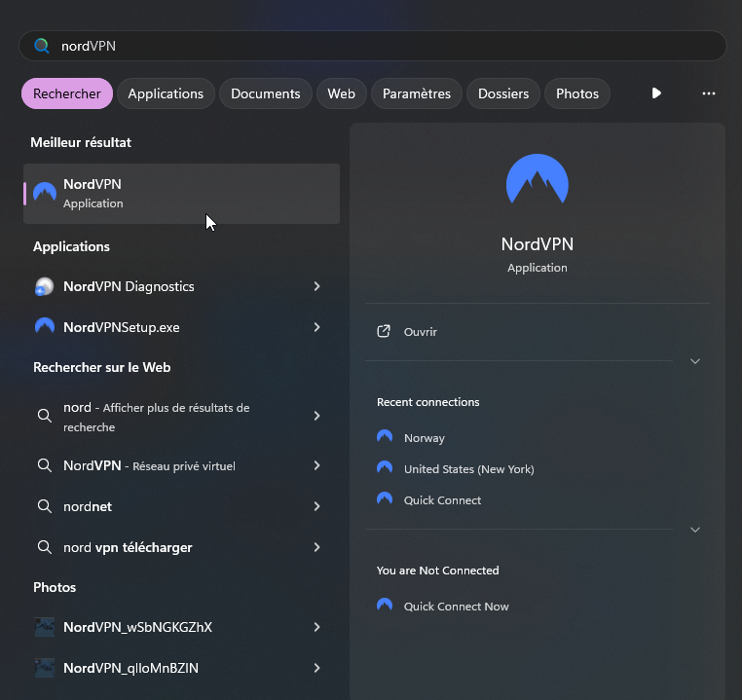The width and height of the screenshot is (742, 700).
Task: Click the NordVPN_wSbNGKGZhX photo thumbnail
Action: coord(45,627)
